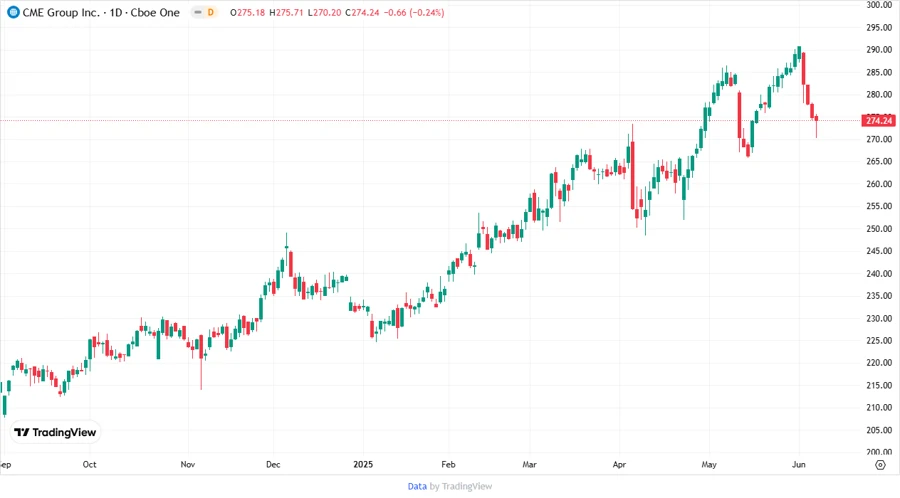Click the orange D delayed data indicator
900x498 pixels.
coord(211,12)
